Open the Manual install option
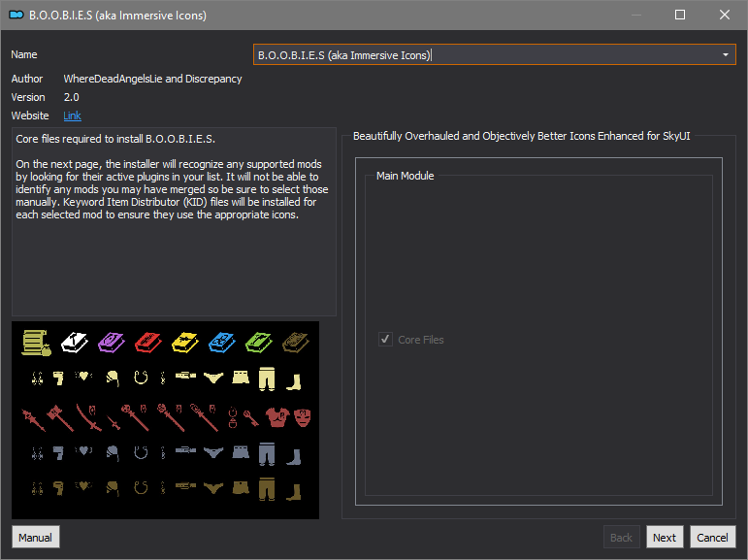 tap(35, 537)
